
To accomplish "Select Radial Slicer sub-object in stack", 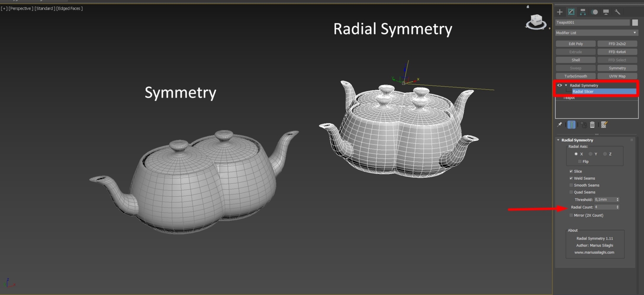I will point(604,91).
